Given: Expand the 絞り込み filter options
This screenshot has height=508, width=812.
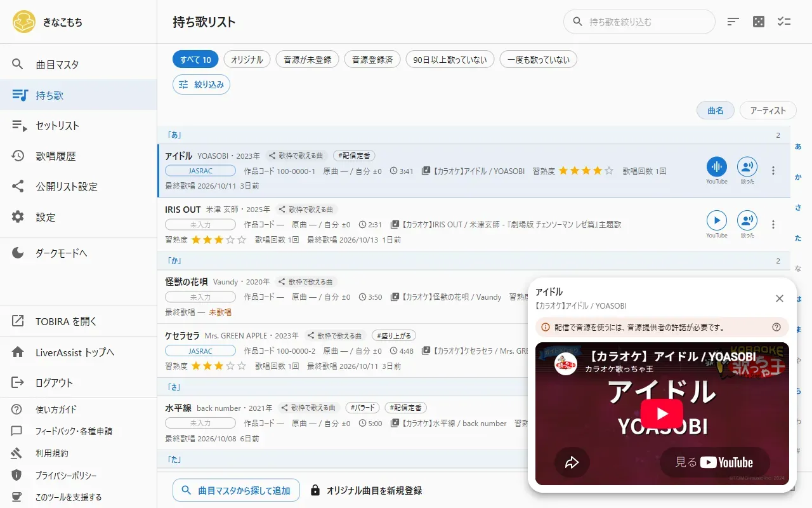Looking at the screenshot, I should (202, 84).
